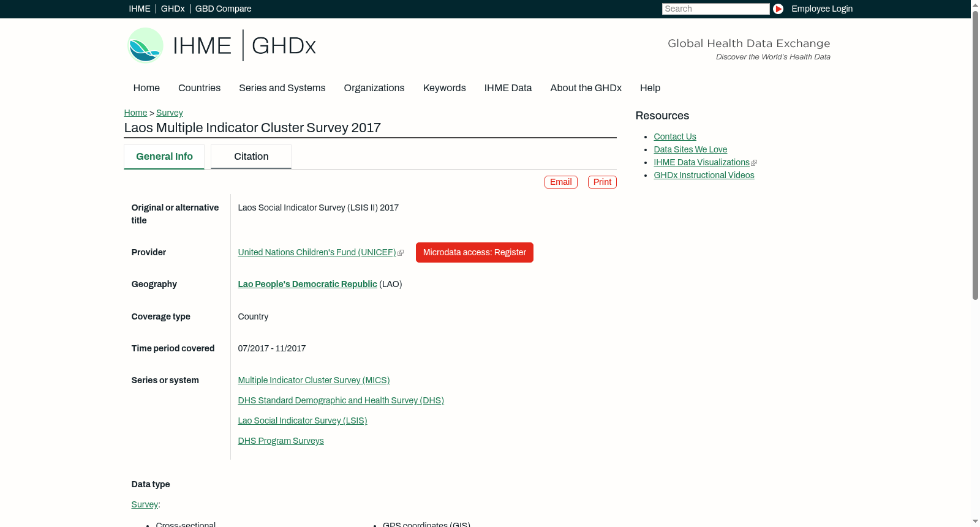Image resolution: width=980 pixels, height=527 pixels.
Task: Open the GHDx link in top bar
Action: click(x=173, y=9)
